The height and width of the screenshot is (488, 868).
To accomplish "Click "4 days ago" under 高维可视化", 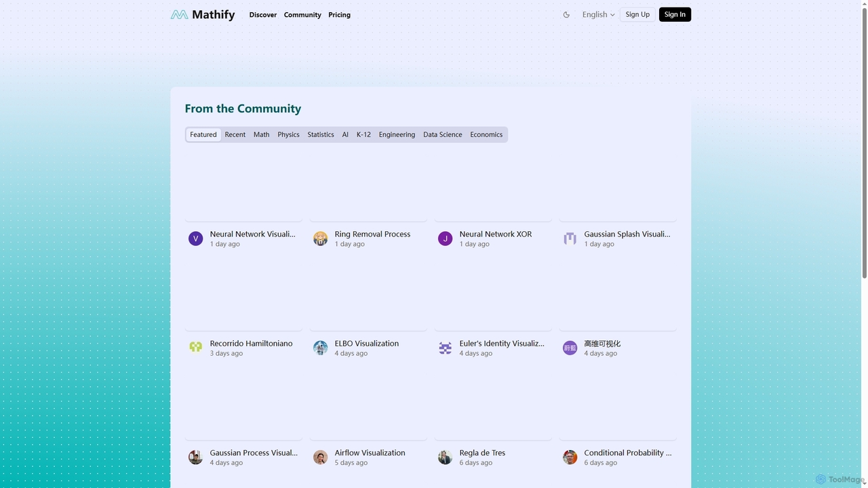I will click(601, 353).
